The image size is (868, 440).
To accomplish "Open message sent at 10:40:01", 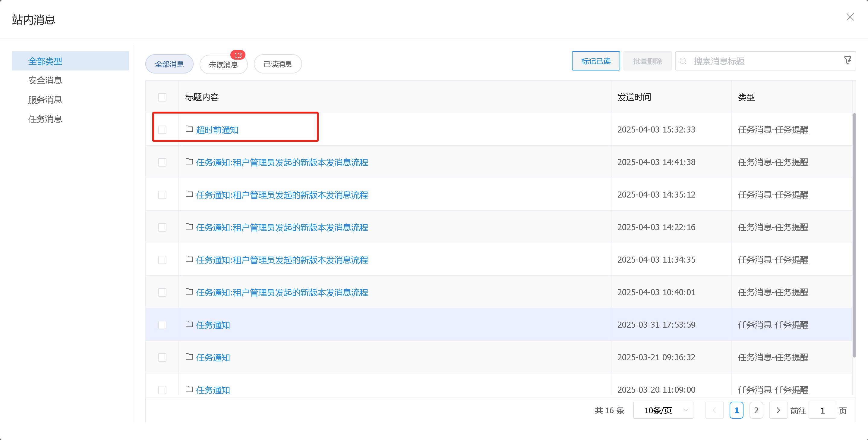I will tap(282, 292).
